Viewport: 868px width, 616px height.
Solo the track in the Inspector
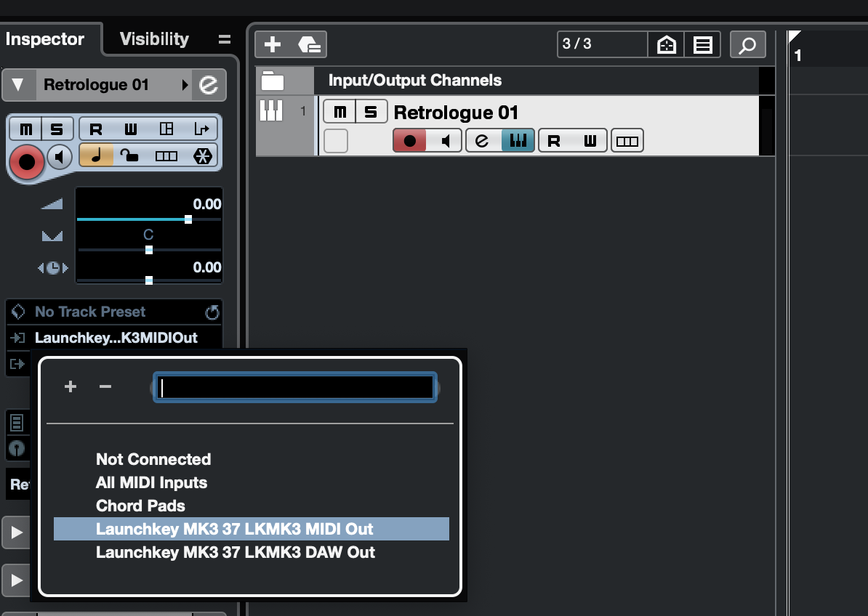pyautogui.click(x=57, y=129)
